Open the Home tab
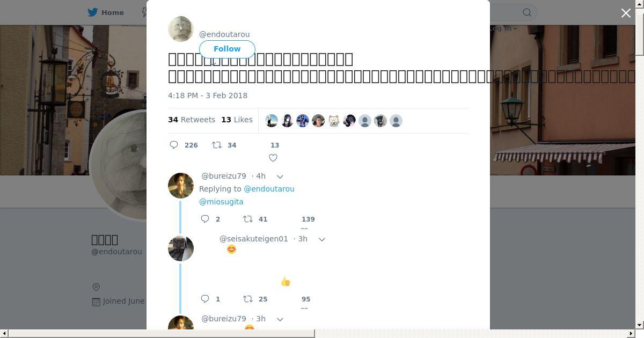Viewport: 644px width, 338px height. pos(106,12)
